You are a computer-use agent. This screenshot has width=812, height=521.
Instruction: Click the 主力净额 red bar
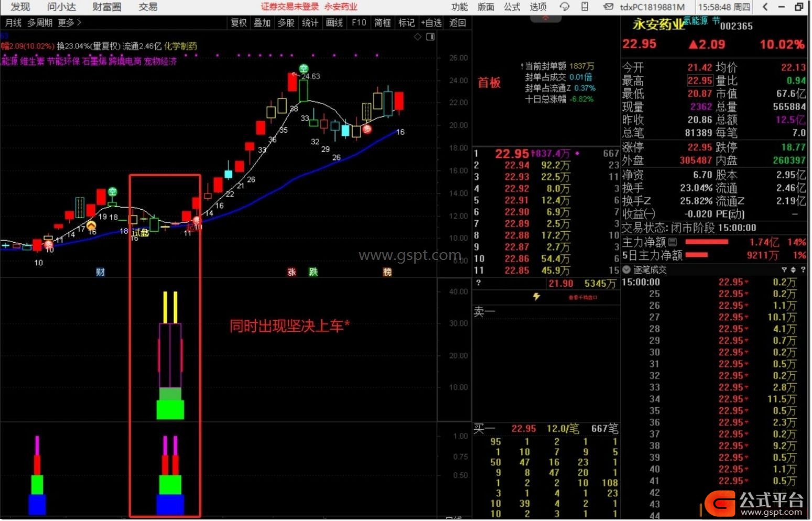(x=707, y=242)
